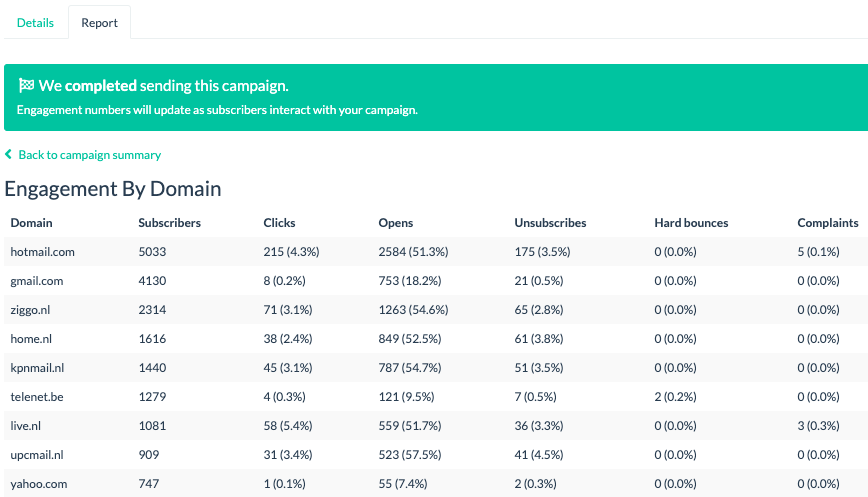
Task: Click ziggo clicks value 71 (3.1%)
Action: pyautogui.click(x=288, y=310)
